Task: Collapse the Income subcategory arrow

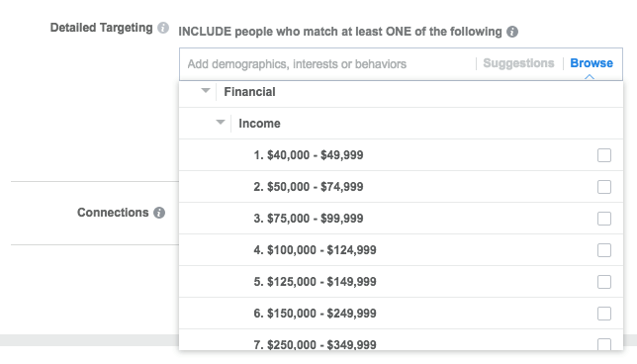Action: tap(221, 123)
